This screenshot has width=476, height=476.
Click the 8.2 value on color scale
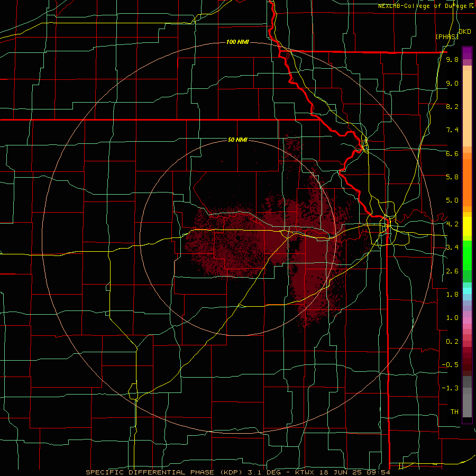pyautogui.click(x=452, y=106)
